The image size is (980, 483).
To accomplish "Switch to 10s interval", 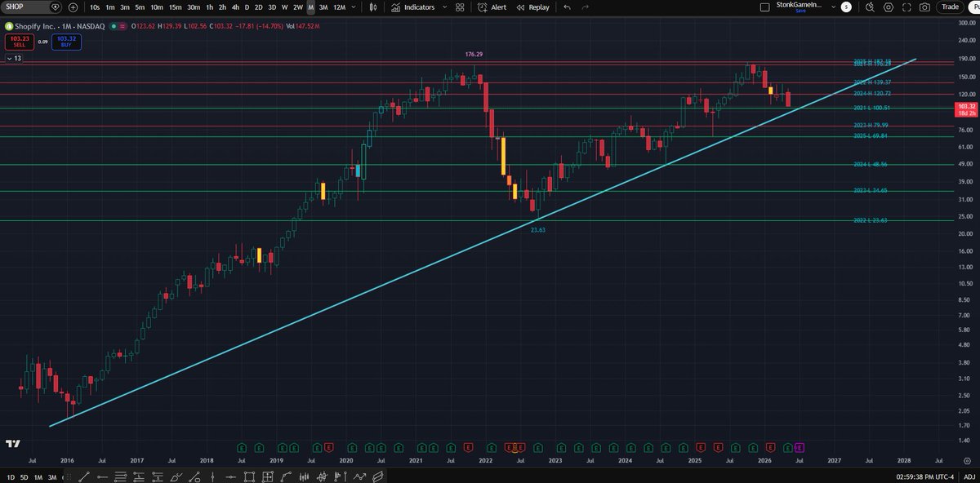I will (x=95, y=7).
